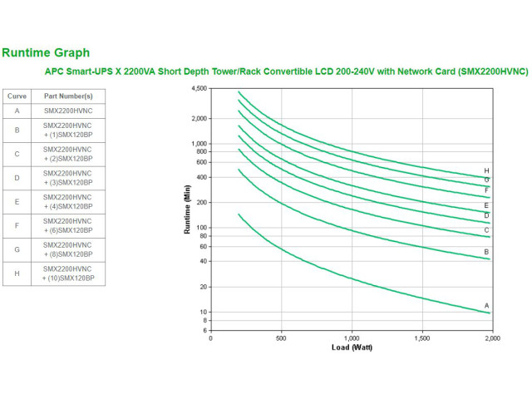Click the 40 y-axis tick label
The height and width of the screenshot is (399, 532).
204,262
